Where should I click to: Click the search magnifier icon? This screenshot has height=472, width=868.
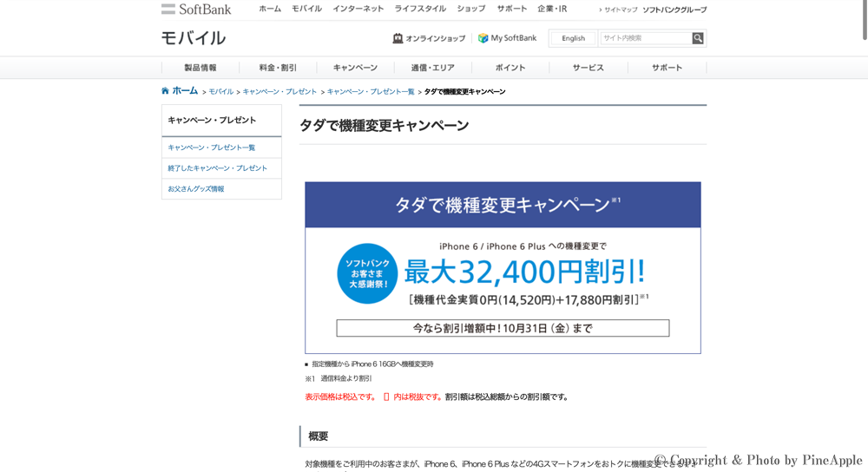pyautogui.click(x=698, y=38)
